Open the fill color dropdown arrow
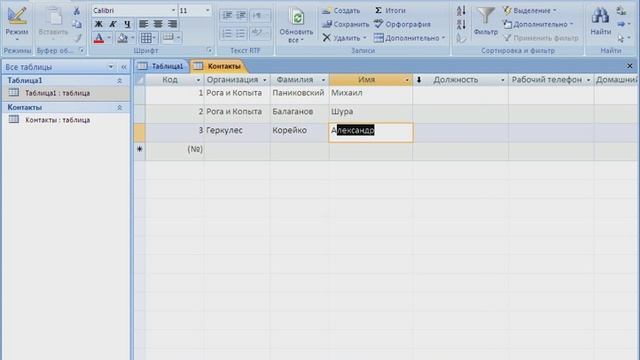Screen dimensions: 640x360 click(133, 38)
